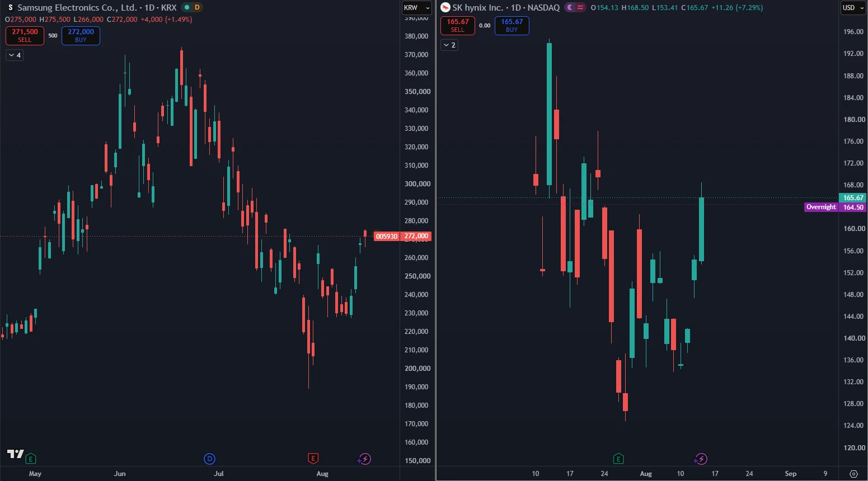Click the 120.00 level on SK hynix price scale
The width and height of the screenshot is (868, 481).
coord(854,448)
